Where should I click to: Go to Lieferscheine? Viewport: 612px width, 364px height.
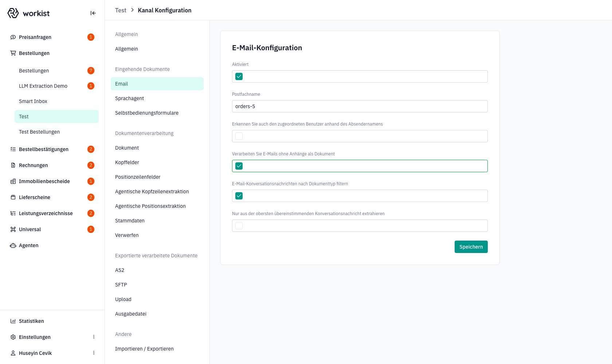click(52, 197)
